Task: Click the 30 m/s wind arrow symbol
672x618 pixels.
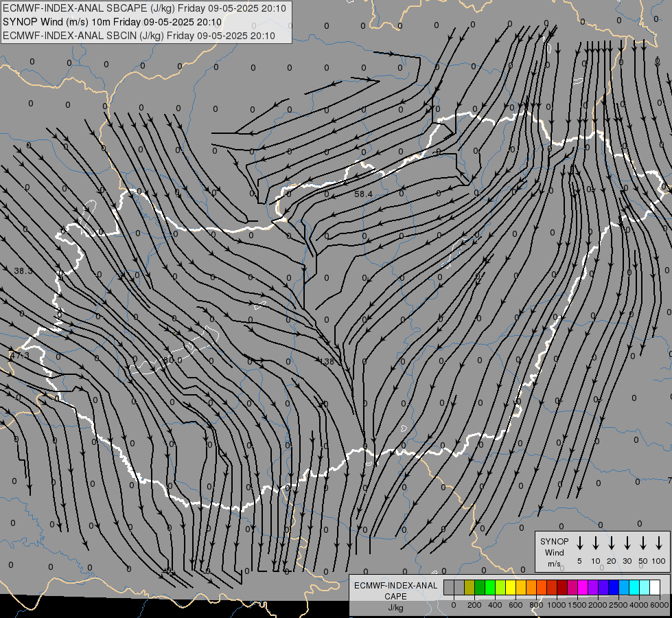Action: pyautogui.click(x=627, y=542)
